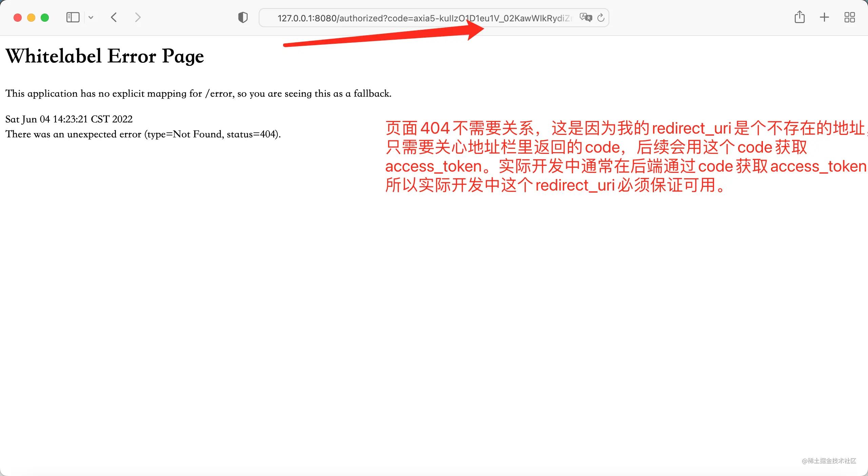Viewport: 868px width, 476px height.
Task: Click the red close traffic light
Action: (17, 17)
